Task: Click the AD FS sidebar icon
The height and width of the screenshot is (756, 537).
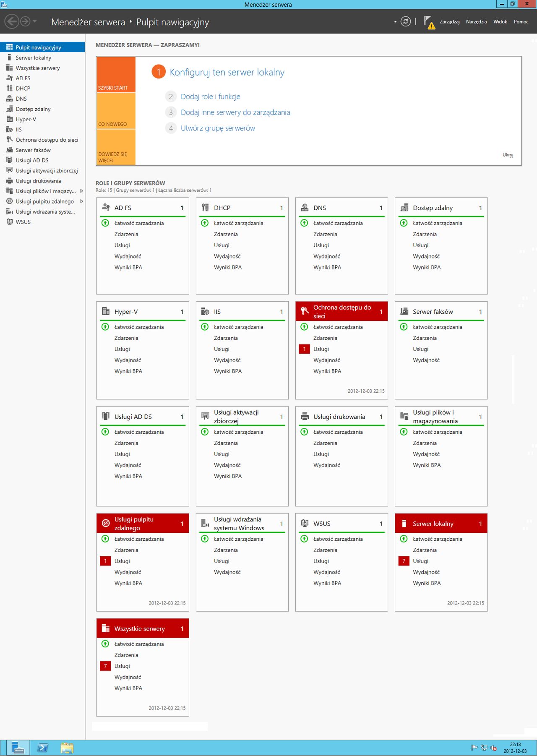Action: pyautogui.click(x=9, y=78)
